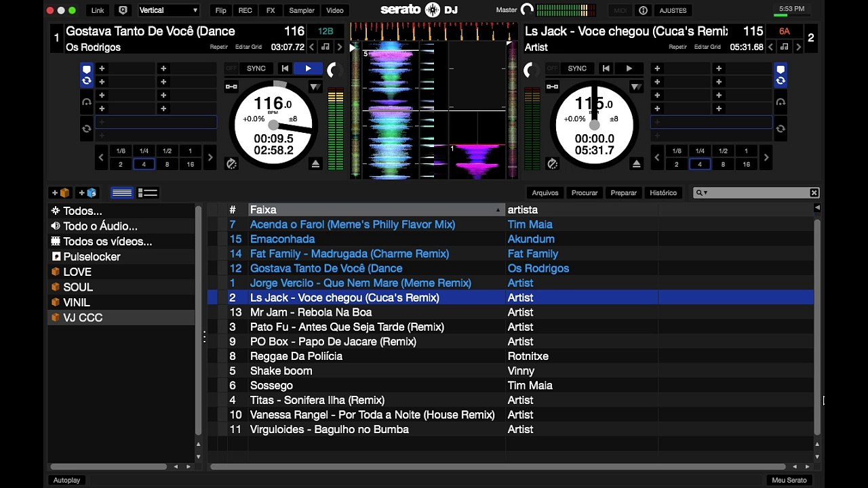Adjust deck 2 gain knob
This screenshot has height=488, width=868.
533,70
